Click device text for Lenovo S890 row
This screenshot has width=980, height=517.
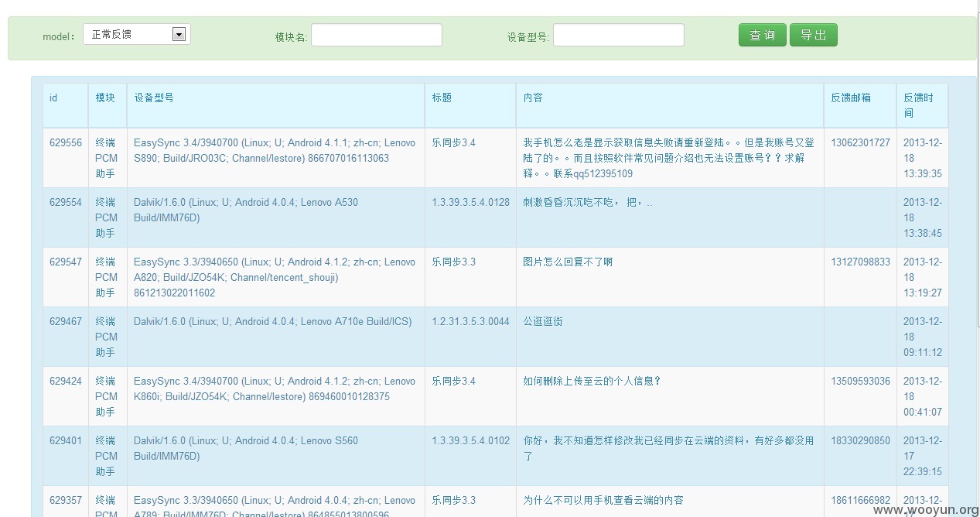pyautogui.click(x=275, y=151)
